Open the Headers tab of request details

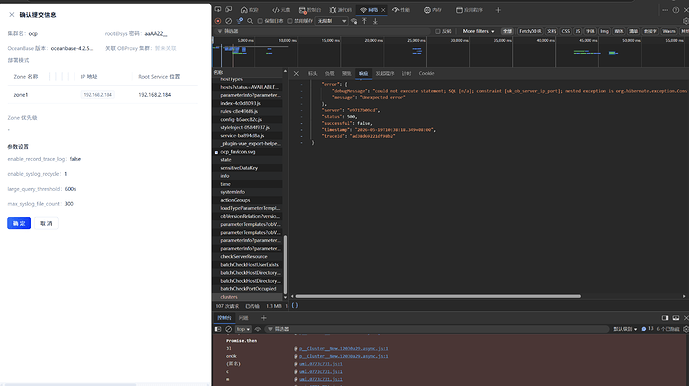click(312, 73)
